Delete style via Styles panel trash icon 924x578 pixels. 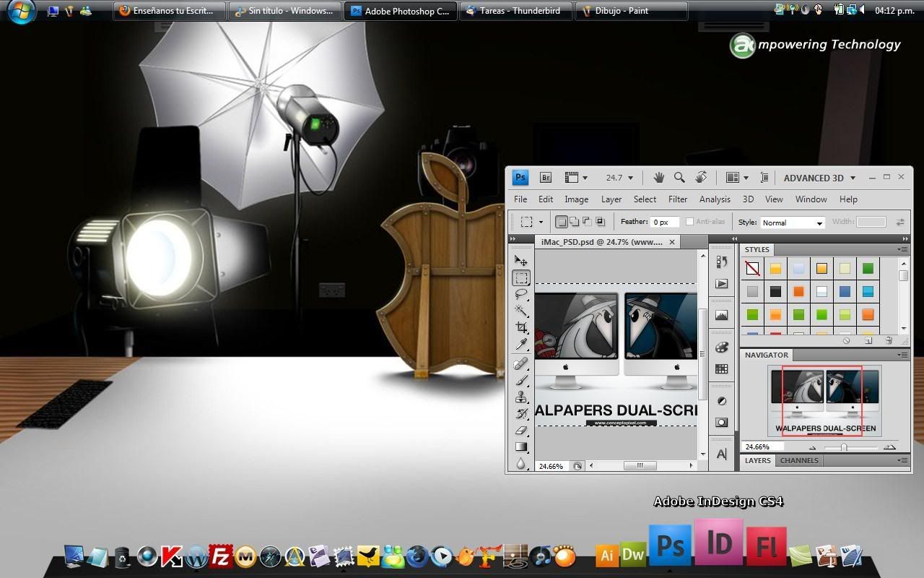coord(889,340)
